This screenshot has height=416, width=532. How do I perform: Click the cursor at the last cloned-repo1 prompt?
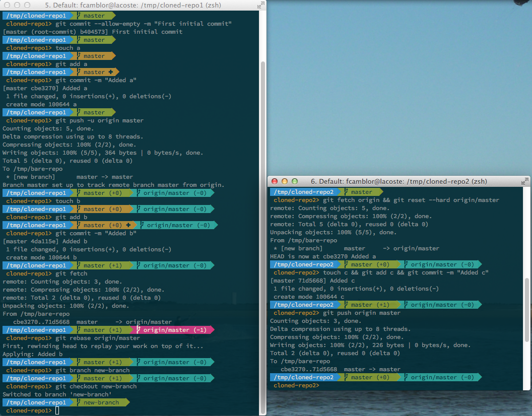point(57,410)
